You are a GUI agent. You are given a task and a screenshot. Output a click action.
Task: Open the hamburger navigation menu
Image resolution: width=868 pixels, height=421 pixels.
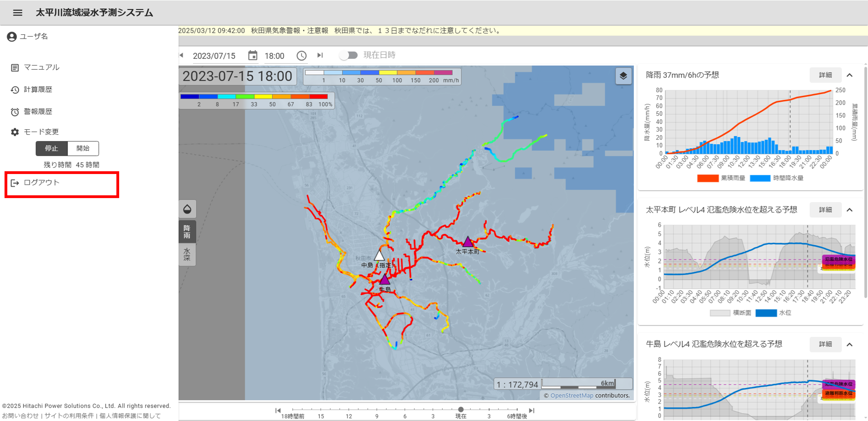(x=18, y=13)
